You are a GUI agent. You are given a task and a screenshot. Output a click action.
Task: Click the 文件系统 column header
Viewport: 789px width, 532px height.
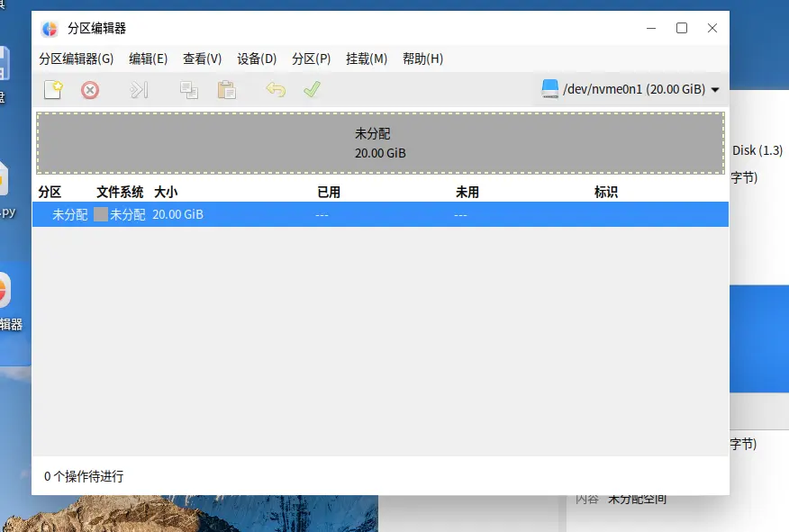(120, 192)
